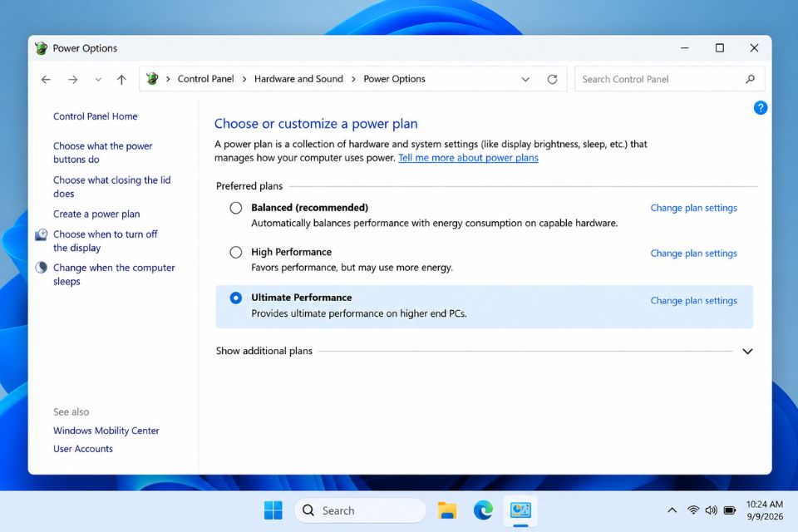The width and height of the screenshot is (798, 532).
Task: Click the display timer icon in sidebar
Action: pos(42,234)
